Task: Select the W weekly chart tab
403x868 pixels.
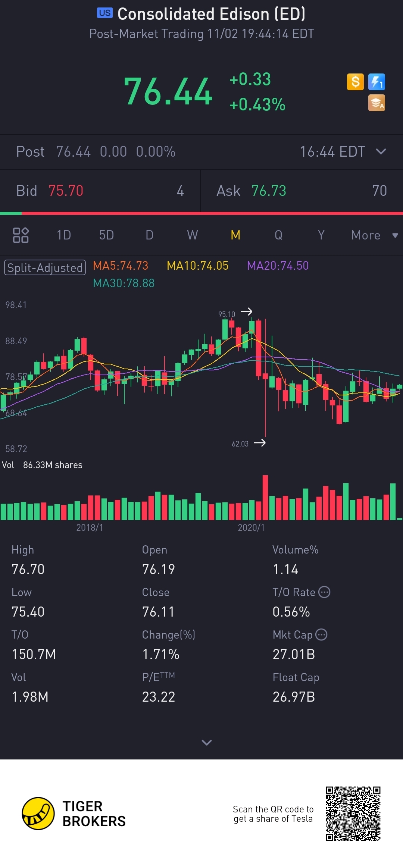Action: click(192, 235)
